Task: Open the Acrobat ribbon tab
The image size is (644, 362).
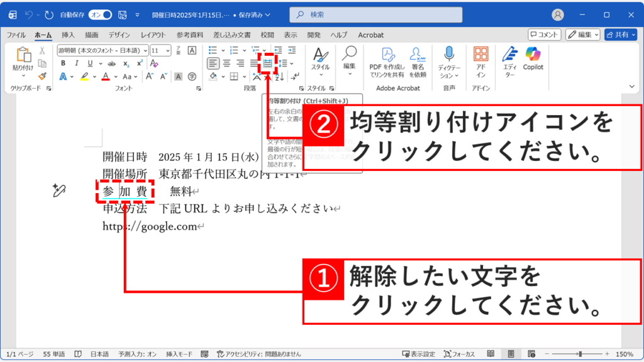Action: point(370,35)
